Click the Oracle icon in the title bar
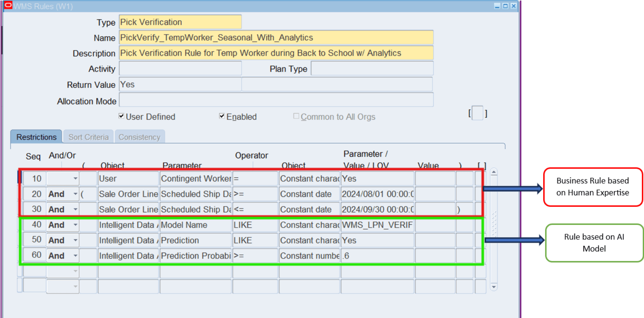Image resolution: width=644 pixels, height=318 pixels. [x=8, y=5]
